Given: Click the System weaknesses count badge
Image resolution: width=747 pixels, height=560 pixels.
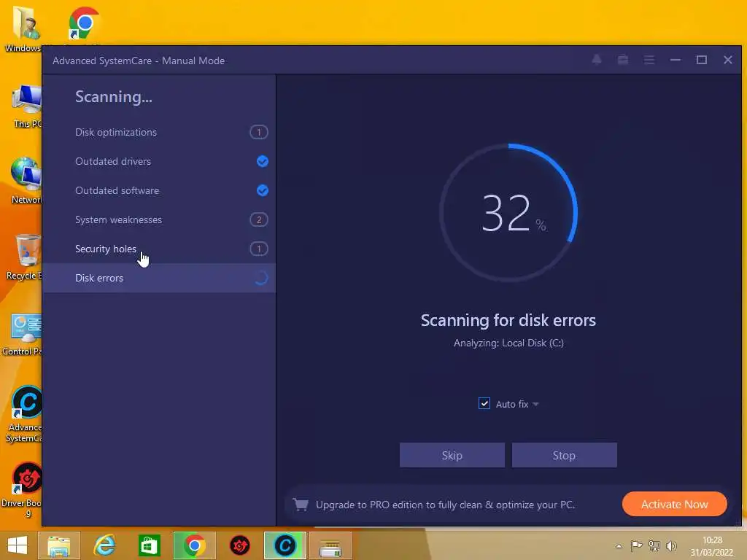Looking at the screenshot, I should pyautogui.click(x=259, y=219).
